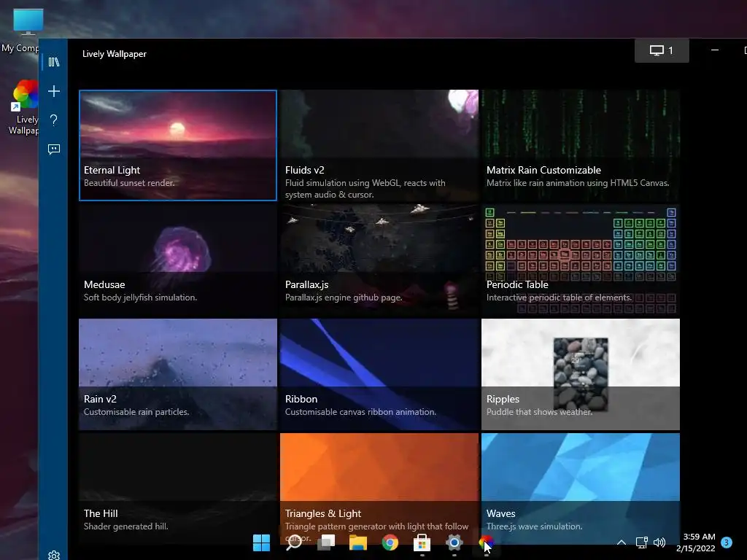Select The Hill wallpaper
Image resolution: width=747 pixels, height=560 pixels.
[x=178, y=489]
